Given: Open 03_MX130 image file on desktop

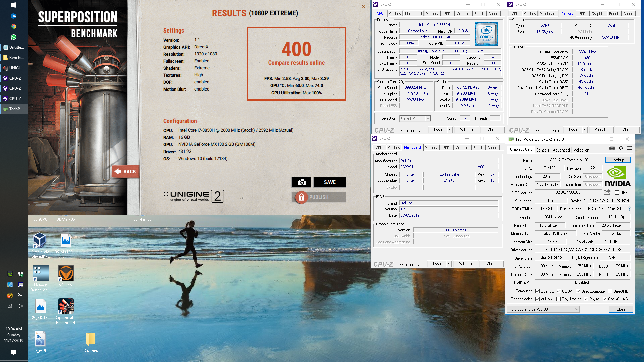Looking at the screenshot, I should 41,309.
